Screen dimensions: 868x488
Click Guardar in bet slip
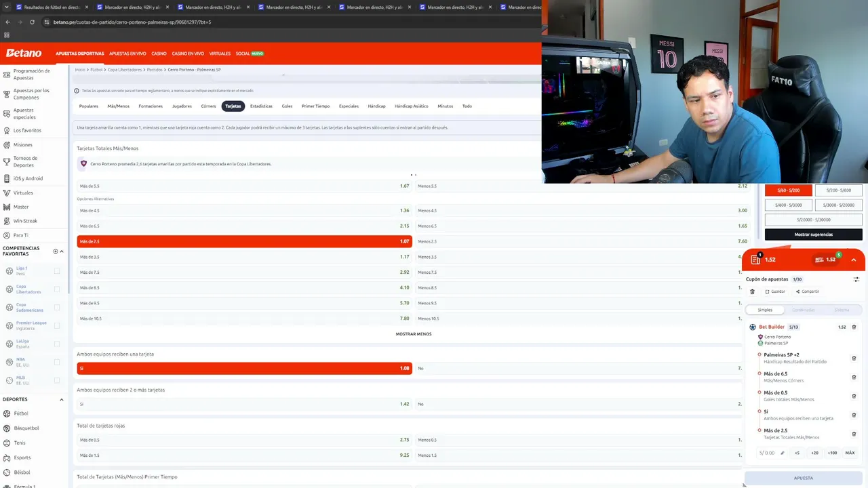tap(775, 291)
